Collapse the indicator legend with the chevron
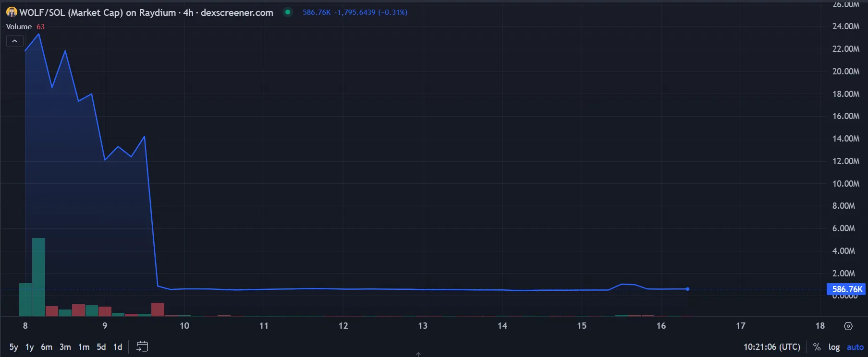Image resolution: width=868 pixels, height=357 pixels. click(x=14, y=41)
